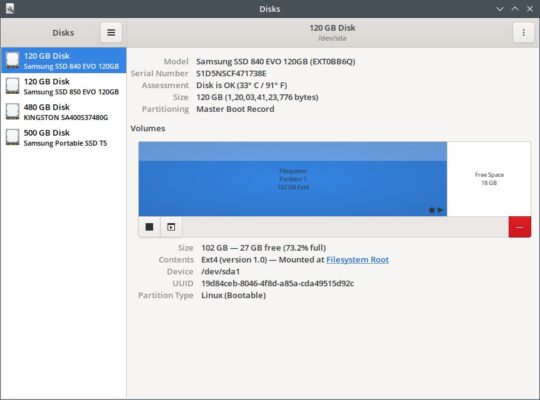Minimize the Disks window
Viewport: 540px width, 400px height.
pos(500,9)
